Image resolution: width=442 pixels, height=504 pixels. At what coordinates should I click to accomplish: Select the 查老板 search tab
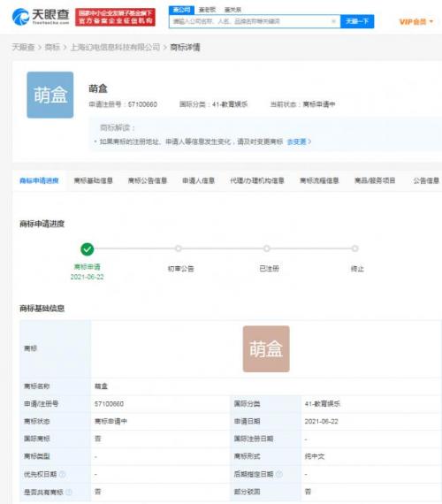tap(207, 10)
